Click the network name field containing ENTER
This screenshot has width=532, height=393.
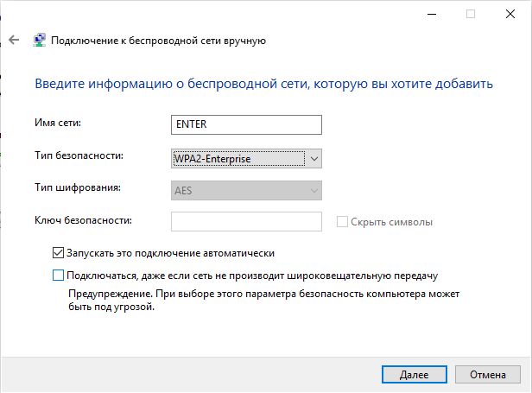tap(246, 124)
